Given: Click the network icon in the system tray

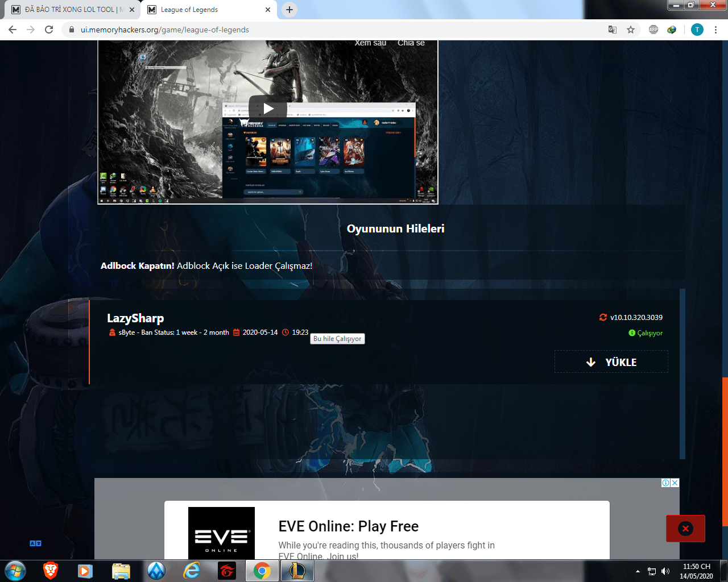Looking at the screenshot, I should pyautogui.click(x=652, y=571).
